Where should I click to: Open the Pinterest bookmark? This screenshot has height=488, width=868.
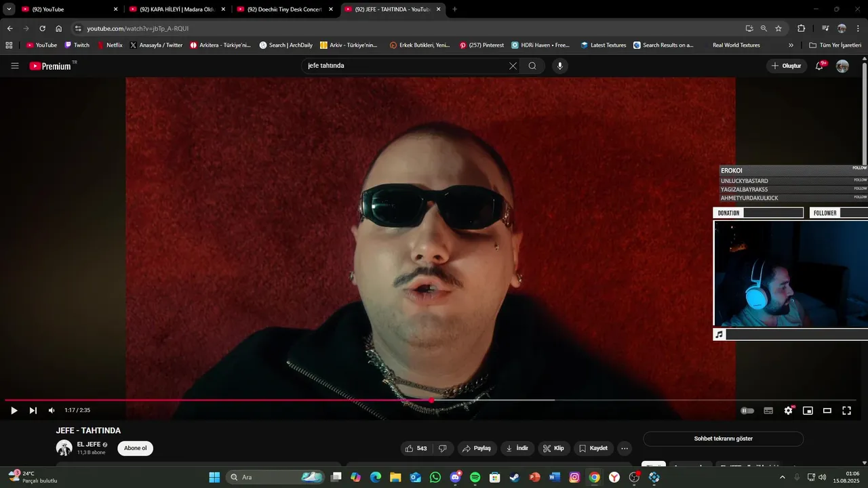(481, 45)
